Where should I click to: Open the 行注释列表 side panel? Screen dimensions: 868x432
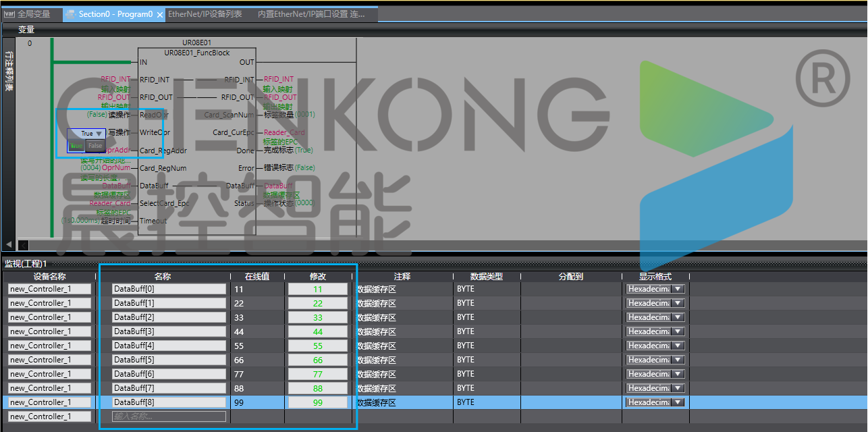pyautogui.click(x=9, y=72)
